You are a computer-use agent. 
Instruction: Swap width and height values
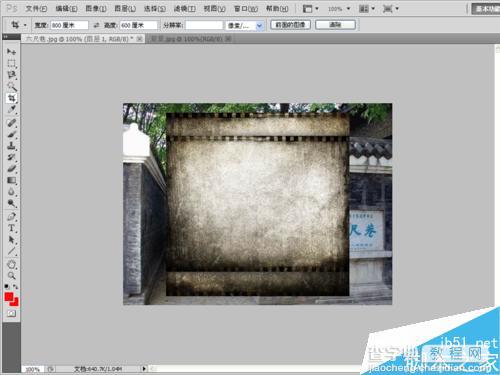coord(96,25)
